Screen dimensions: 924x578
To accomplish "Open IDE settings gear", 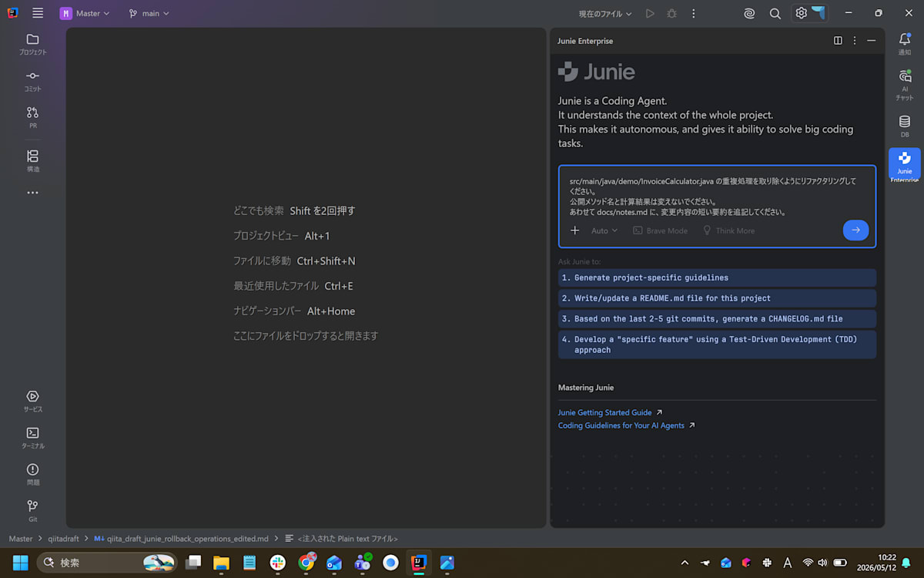I will pos(801,13).
